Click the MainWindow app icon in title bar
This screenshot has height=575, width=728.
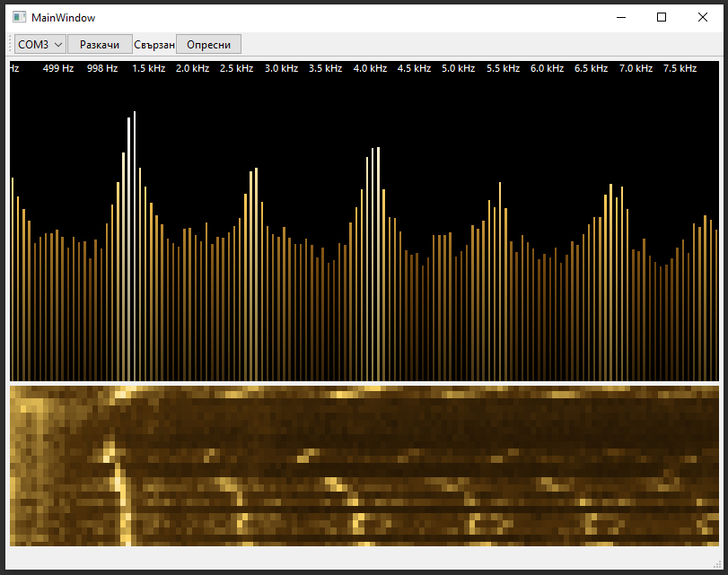click(x=19, y=18)
